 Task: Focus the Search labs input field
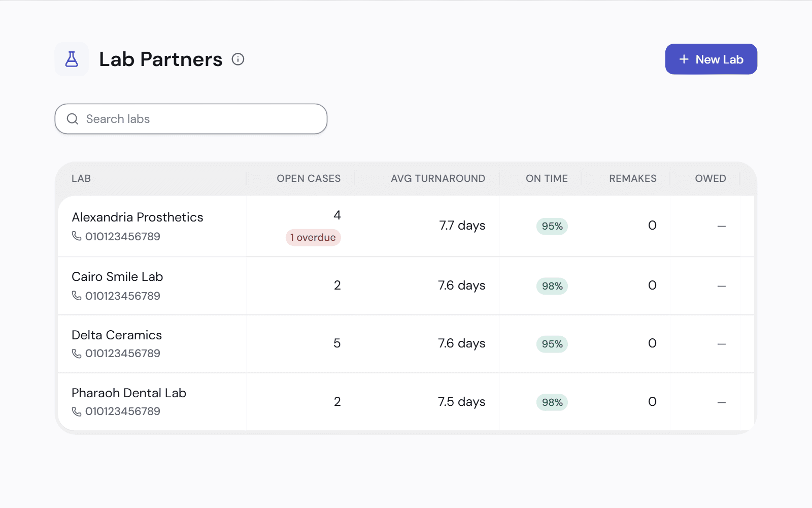[191, 119]
